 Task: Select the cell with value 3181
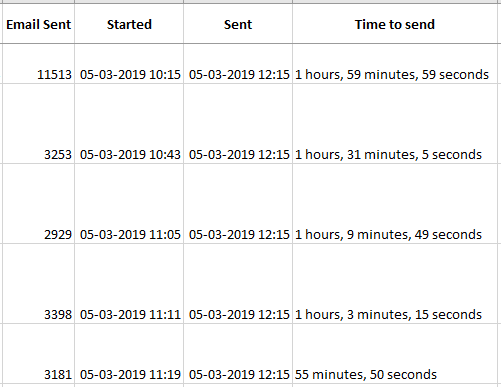coord(37,353)
